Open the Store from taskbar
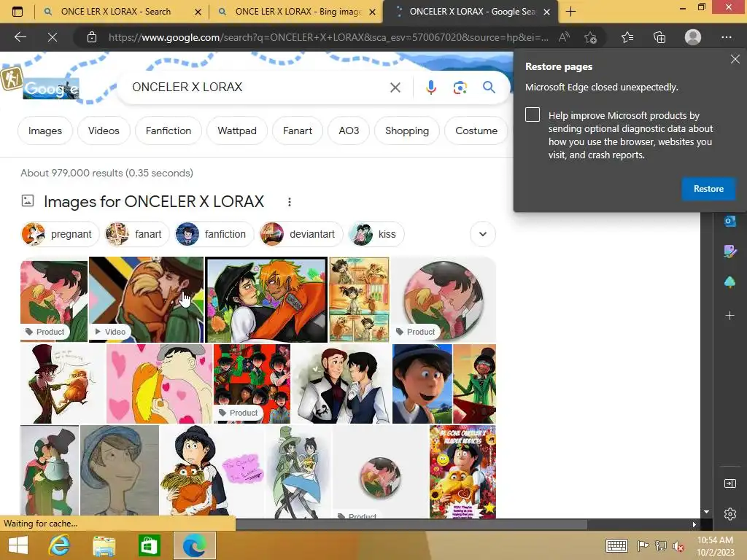The width and height of the screenshot is (747, 560). pyautogui.click(x=149, y=545)
